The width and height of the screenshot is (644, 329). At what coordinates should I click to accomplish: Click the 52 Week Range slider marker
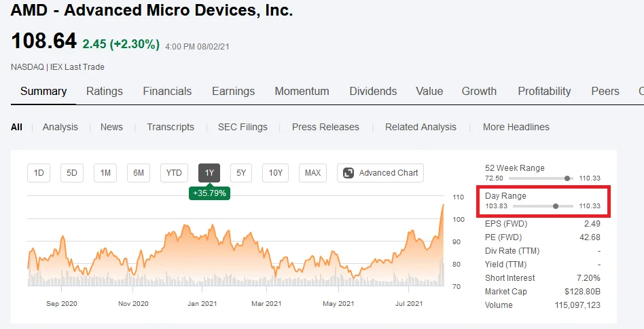[x=567, y=178]
